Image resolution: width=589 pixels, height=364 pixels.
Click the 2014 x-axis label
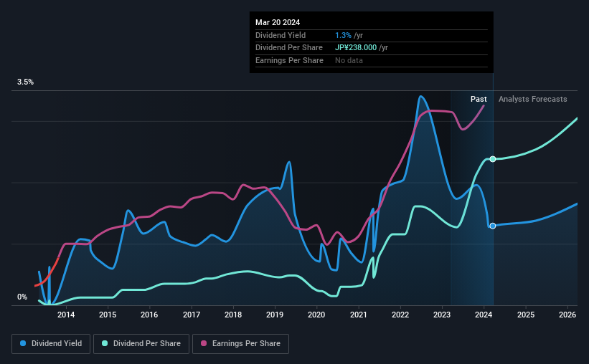pos(66,315)
